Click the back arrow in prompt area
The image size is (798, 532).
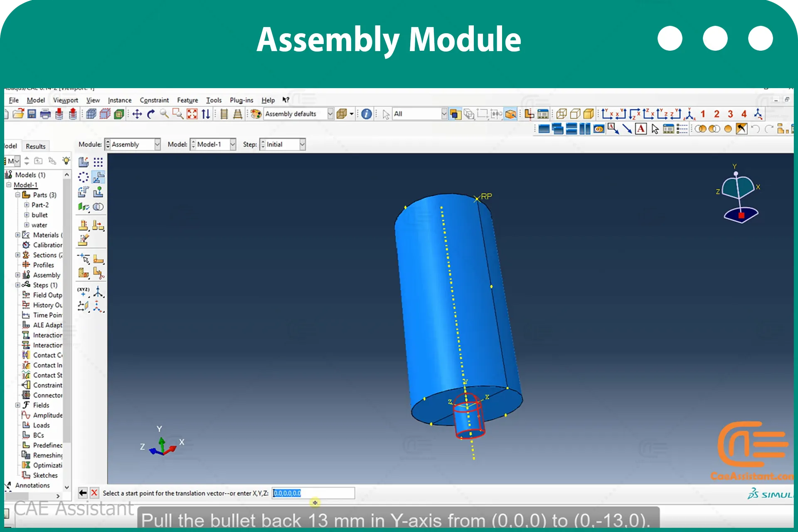(x=83, y=493)
